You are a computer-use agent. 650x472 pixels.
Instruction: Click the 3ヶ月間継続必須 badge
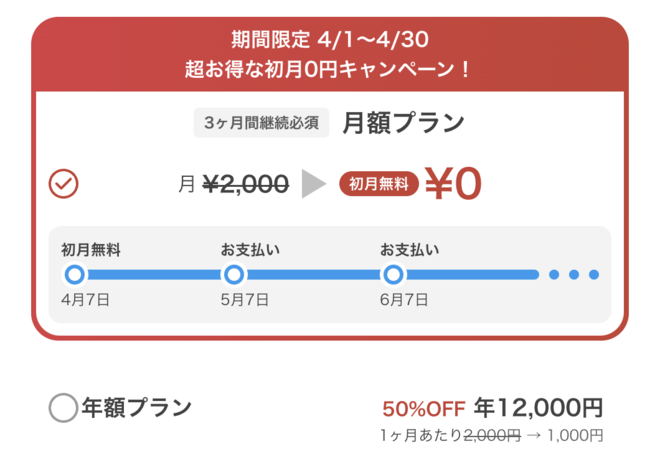pyautogui.click(x=260, y=124)
